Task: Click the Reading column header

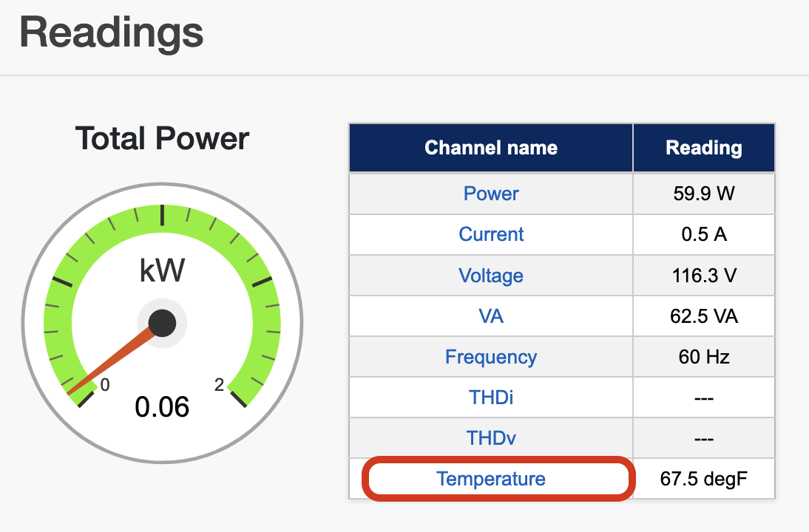Action: click(x=703, y=148)
